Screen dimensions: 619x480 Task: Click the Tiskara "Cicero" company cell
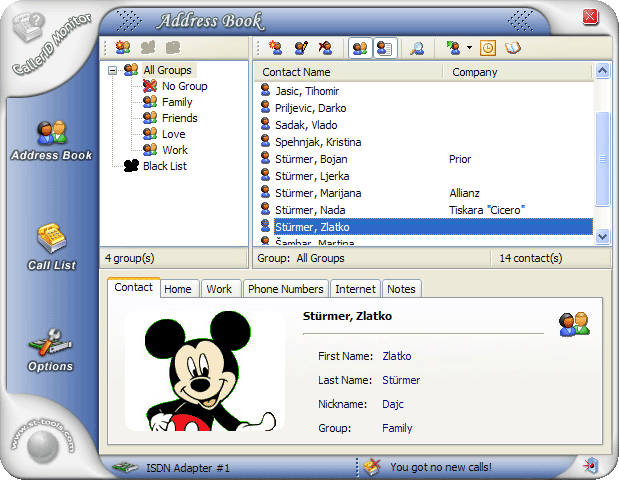(x=487, y=210)
